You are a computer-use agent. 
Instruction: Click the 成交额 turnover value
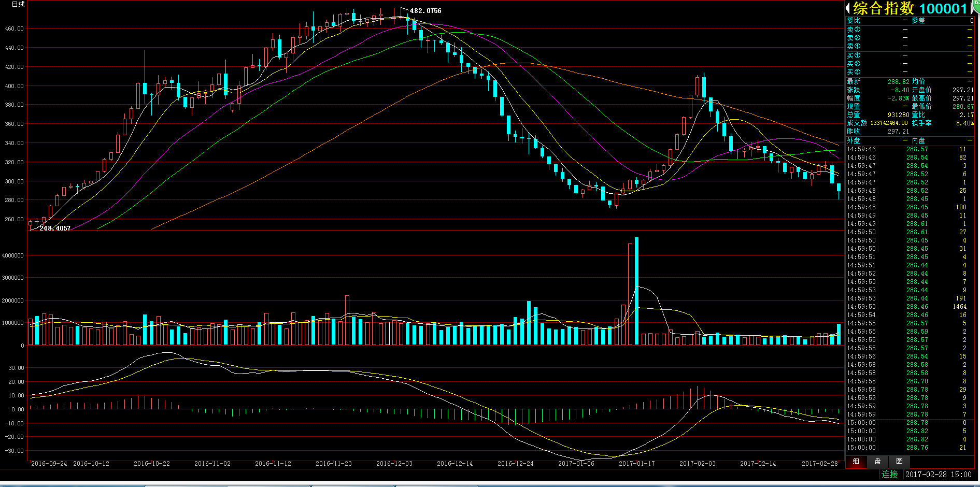889,123
